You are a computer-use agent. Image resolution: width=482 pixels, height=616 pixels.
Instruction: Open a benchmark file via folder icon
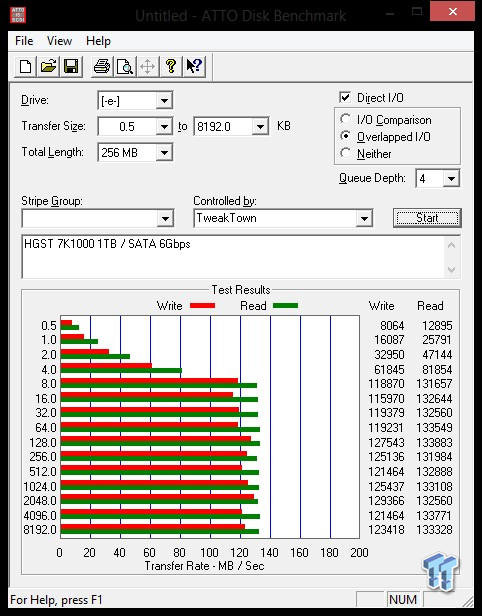(x=48, y=66)
